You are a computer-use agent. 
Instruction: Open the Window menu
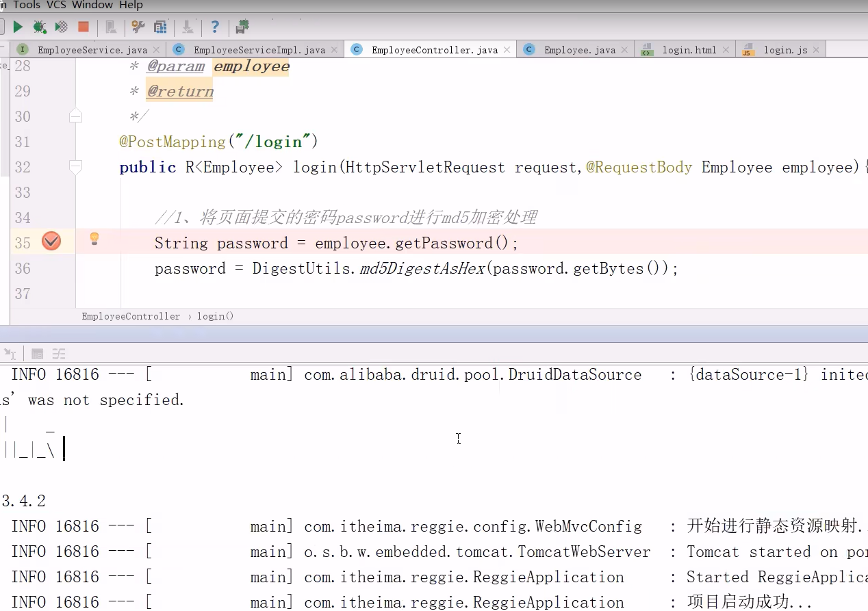(x=92, y=5)
